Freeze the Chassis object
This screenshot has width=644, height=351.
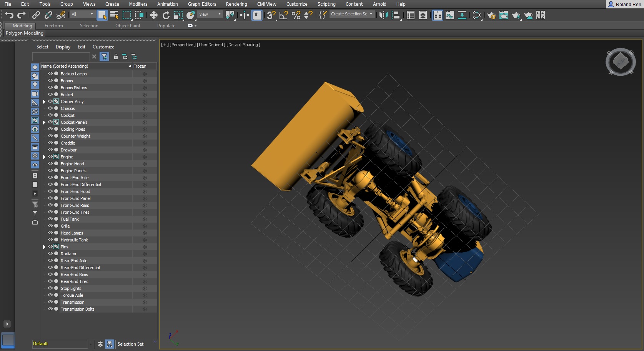(x=145, y=108)
